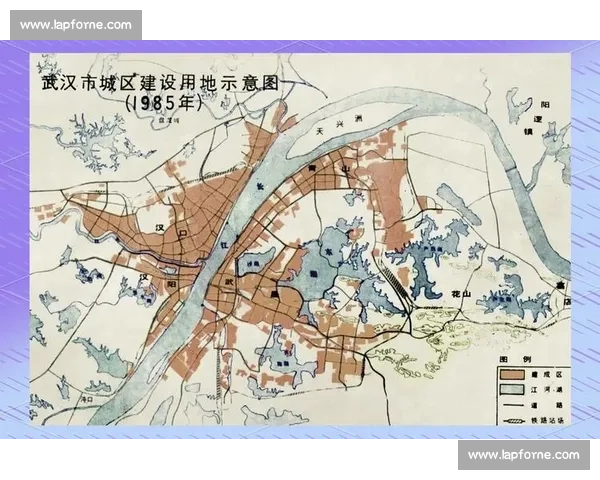This screenshot has height=480, width=600.
Task: Click the 铁路站场 railway symbol in legend
Action: coord(511,422)
